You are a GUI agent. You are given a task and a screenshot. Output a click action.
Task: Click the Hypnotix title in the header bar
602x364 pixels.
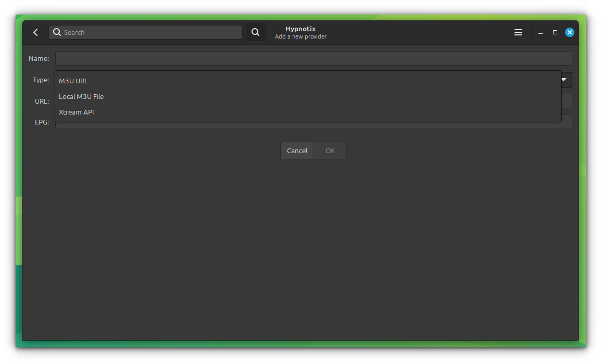point(300,29)
